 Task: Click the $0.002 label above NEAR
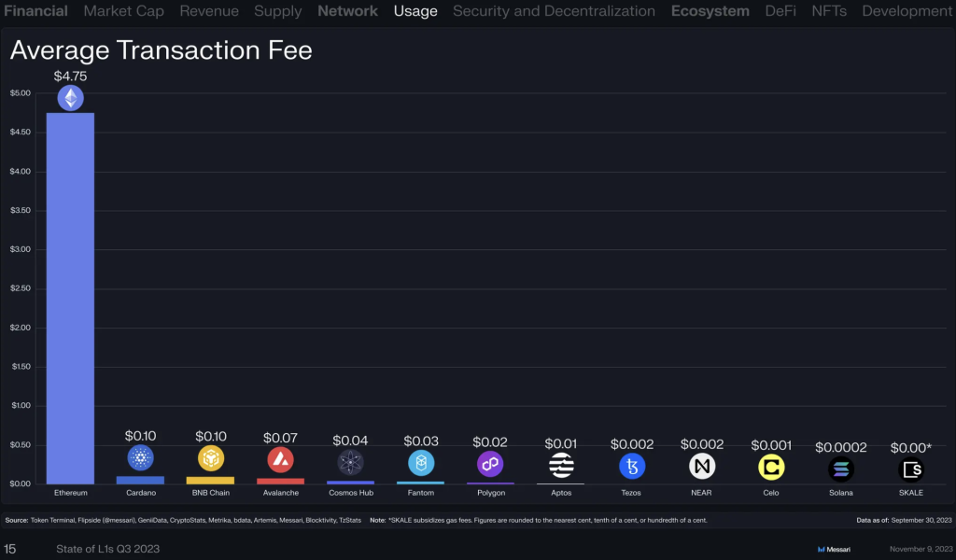tap(702, 444)
